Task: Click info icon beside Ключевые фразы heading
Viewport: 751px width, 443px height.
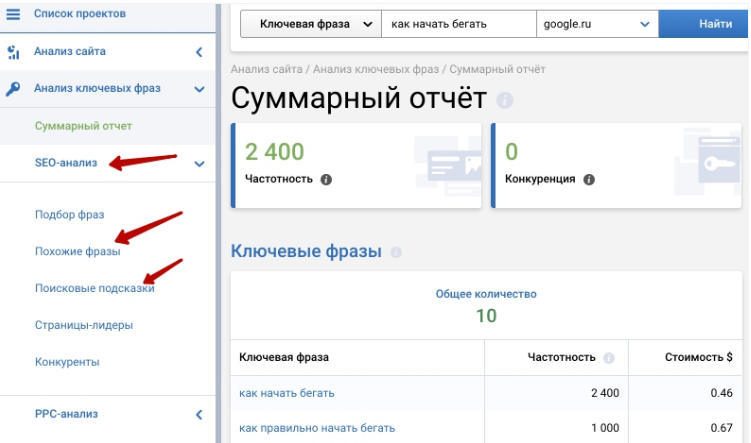Action: click(x=396, y=252)
